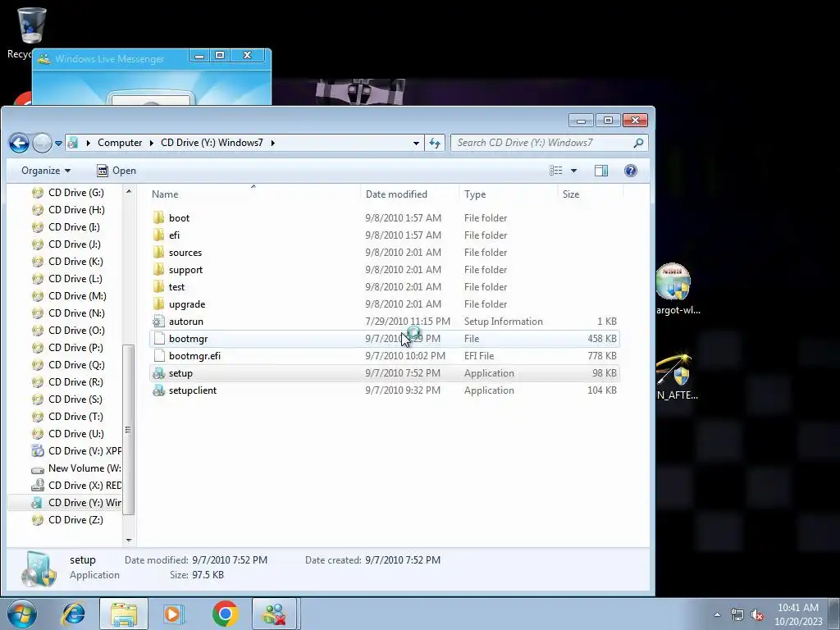The width and height of the screenshot is (840, 630).
Task: Click the '7/29/2010 11:15 PM' date for autorun
Action: (x=408, y=322)
